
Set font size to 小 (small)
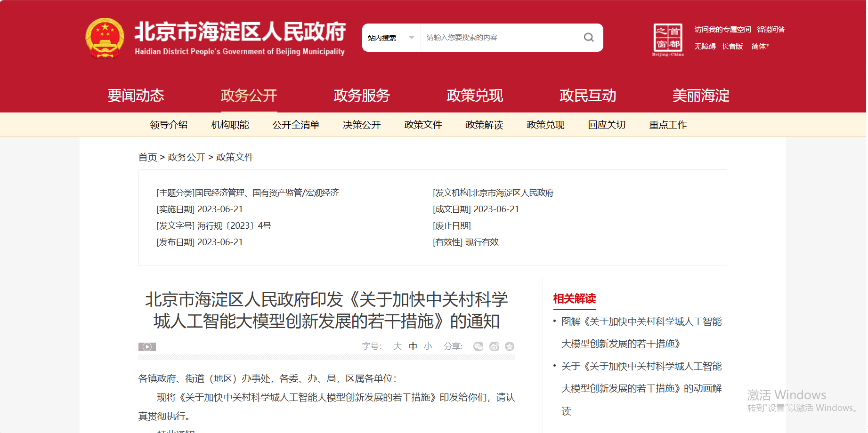pyautogui.click(x=428, y=346)
